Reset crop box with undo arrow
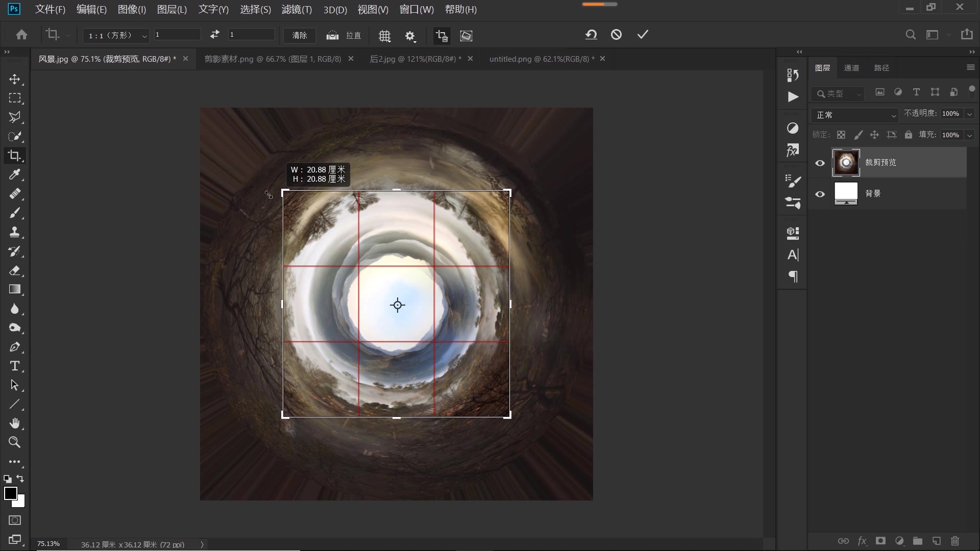 click(x=591, y=35)
